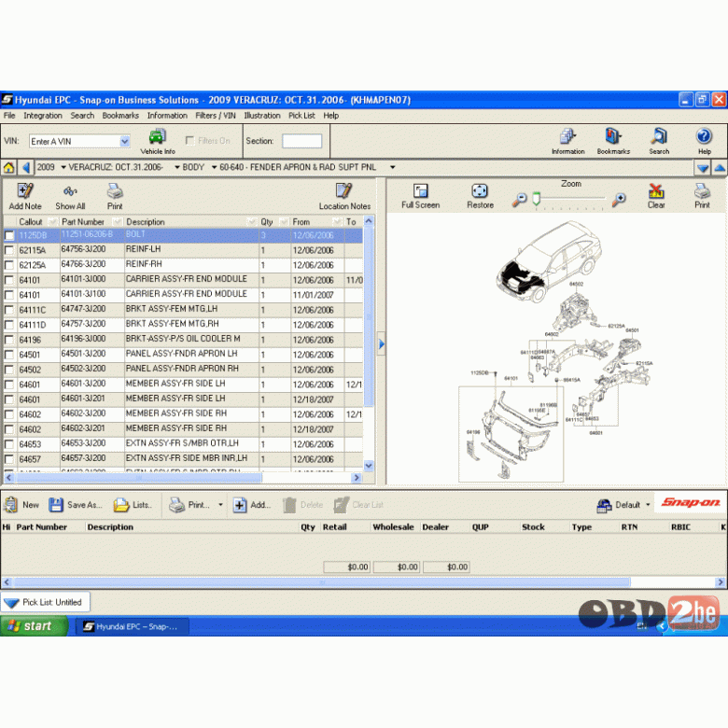Image resolution: width=728 pixels, height=728 pixels.
Task: Check the box for 64111C BRKT ASSY-FEM MTG,LH
Action: [9, 310]
